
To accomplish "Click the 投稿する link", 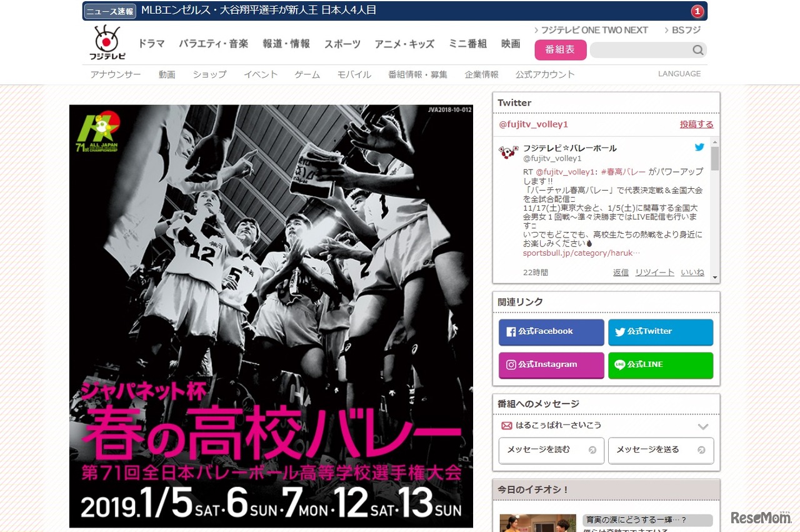I will point(697,124).
